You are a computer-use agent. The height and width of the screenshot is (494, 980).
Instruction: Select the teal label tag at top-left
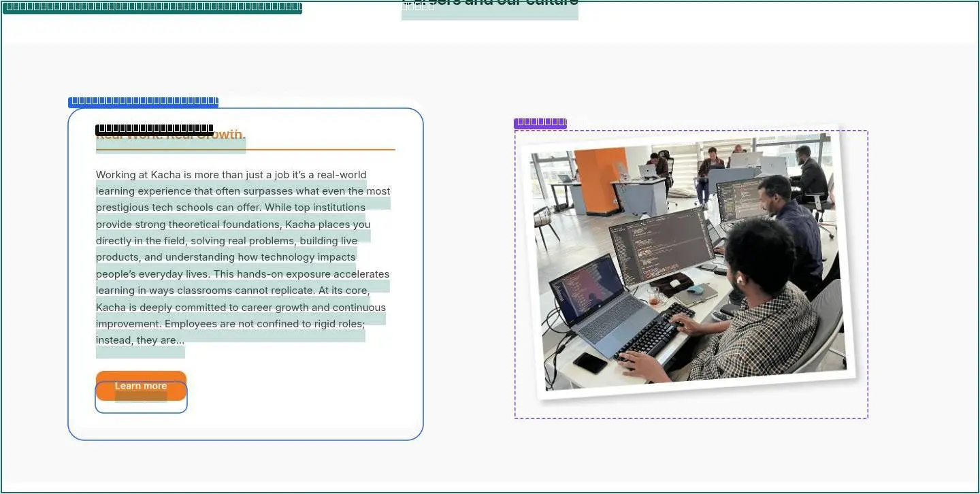[x=152, y=7]
